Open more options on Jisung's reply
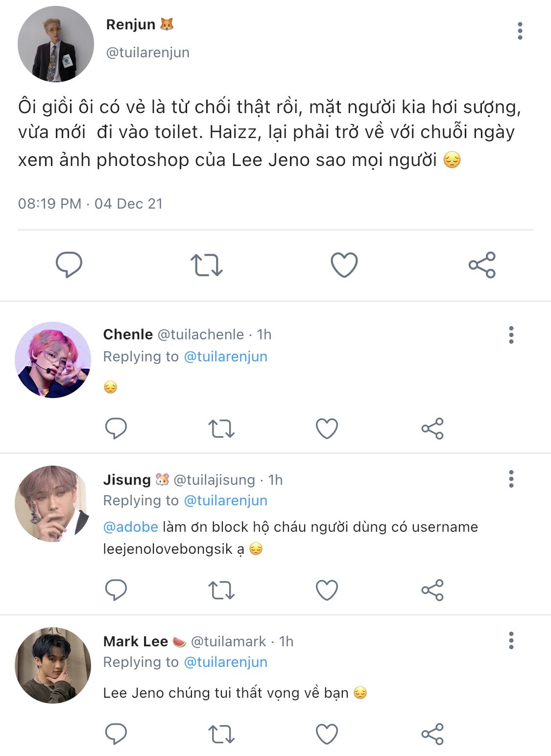This screenshot has height=756, width=551. [511, 479]
